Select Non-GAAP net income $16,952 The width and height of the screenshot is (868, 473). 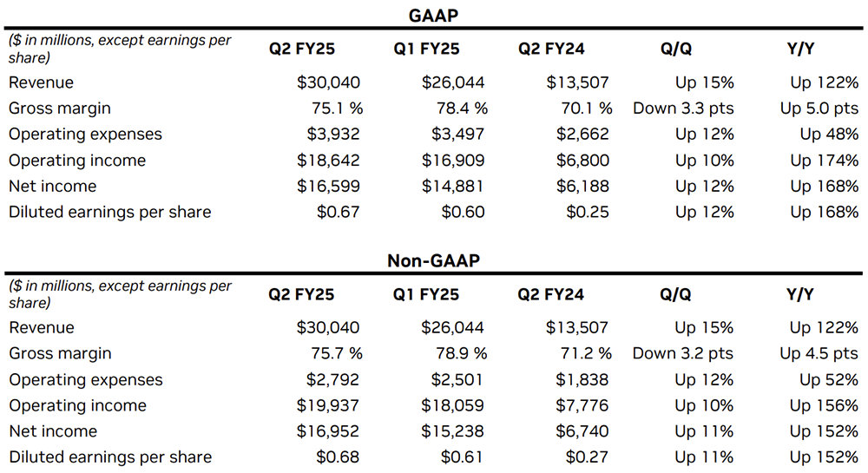tap(327, 431)
